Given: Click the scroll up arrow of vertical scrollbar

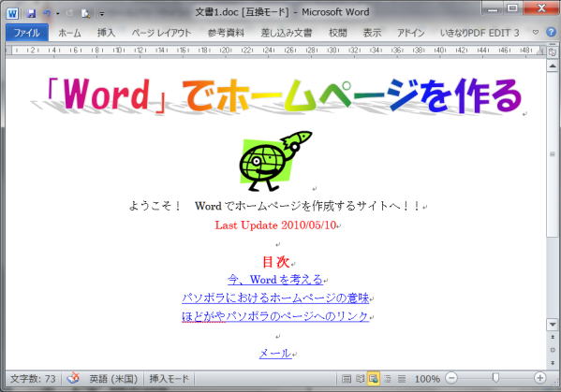Looking at the screenshot, I should pos(553,65).
